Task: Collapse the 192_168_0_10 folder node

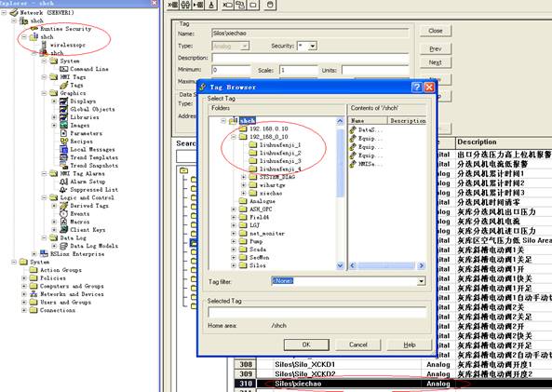Action: (x=234, y=137)
